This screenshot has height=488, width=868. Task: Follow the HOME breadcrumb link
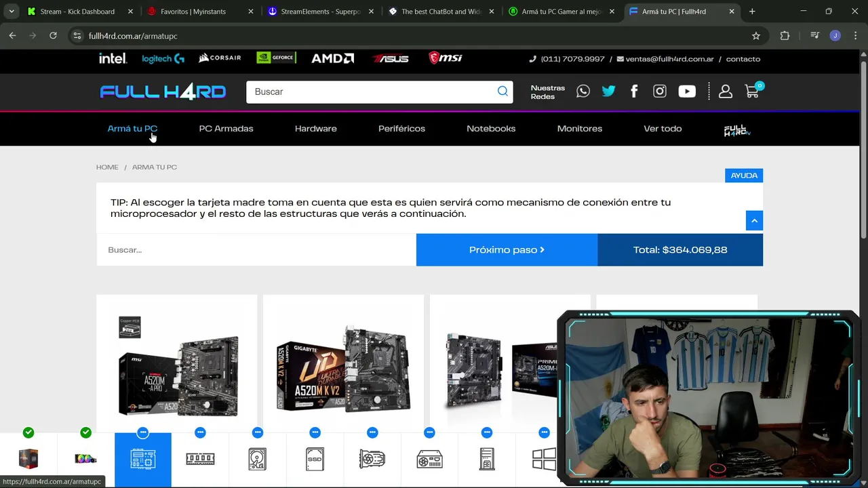click(x=107, y=167)
